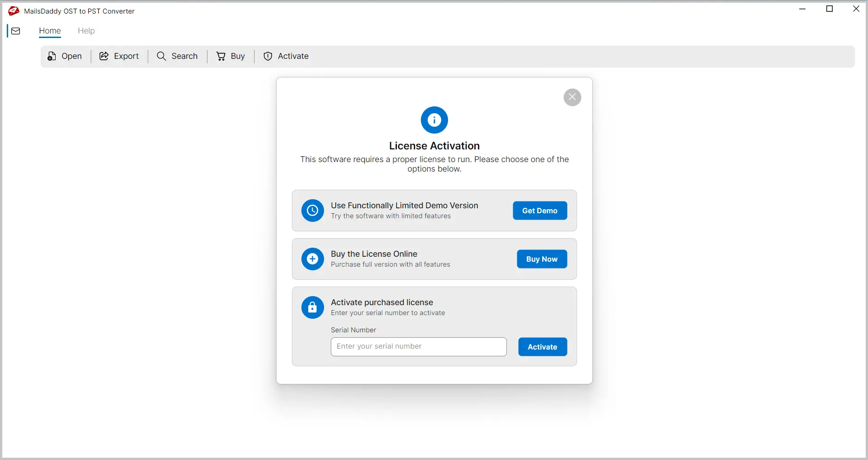Focus the Enter your serial number field
The width and height of the screenshot is (868, 460).
[x=419, y=347]
